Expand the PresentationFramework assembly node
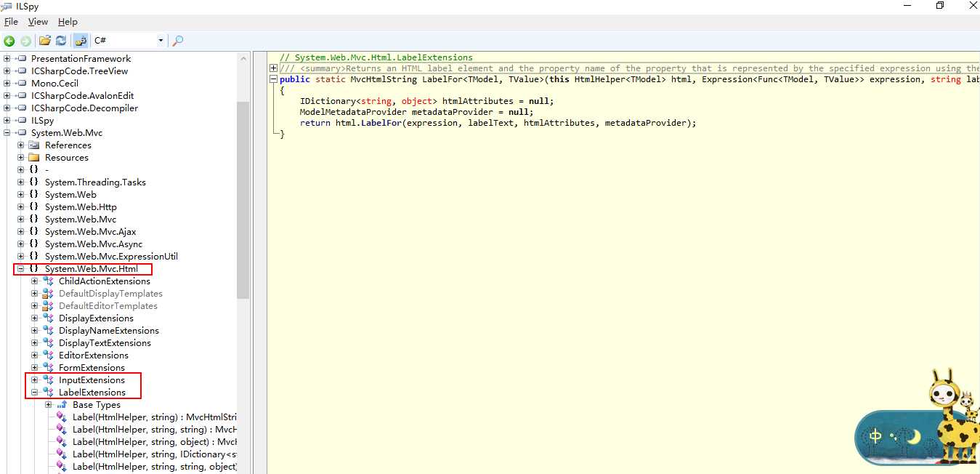Viewport: 980px width, 474px height. point(7,59)
